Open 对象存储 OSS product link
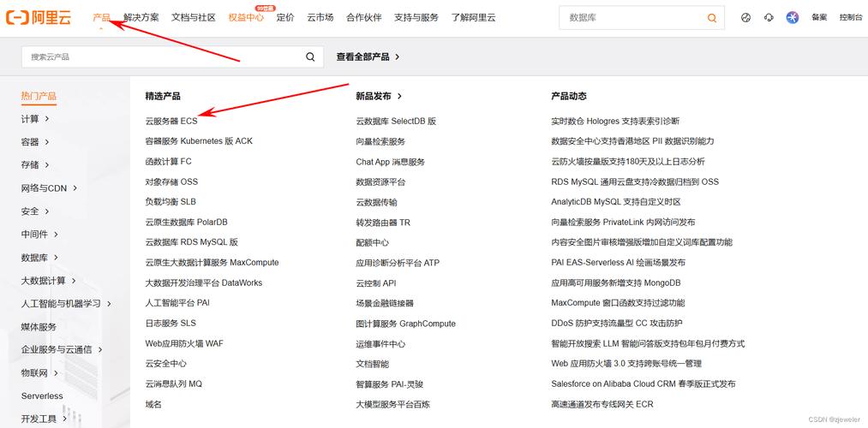 pos(171,181)
